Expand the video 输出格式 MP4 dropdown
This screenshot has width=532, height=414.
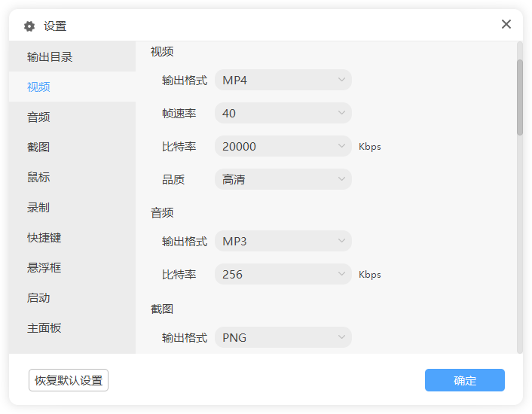283,80
